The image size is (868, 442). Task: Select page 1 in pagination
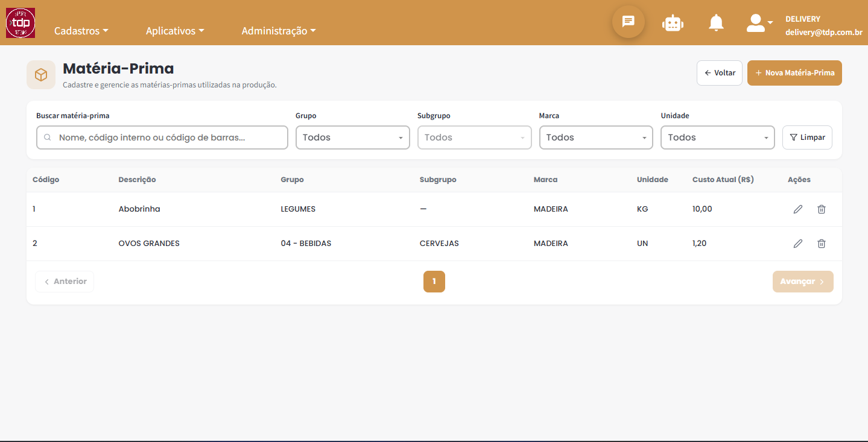coord(434,282)
